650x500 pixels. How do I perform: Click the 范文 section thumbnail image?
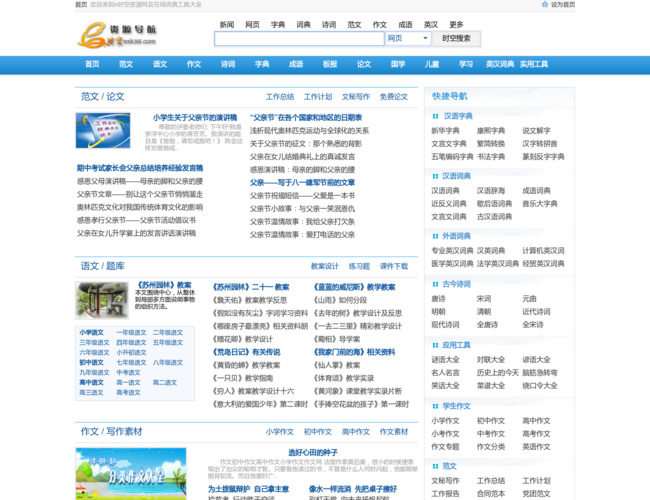coord(103,130)
